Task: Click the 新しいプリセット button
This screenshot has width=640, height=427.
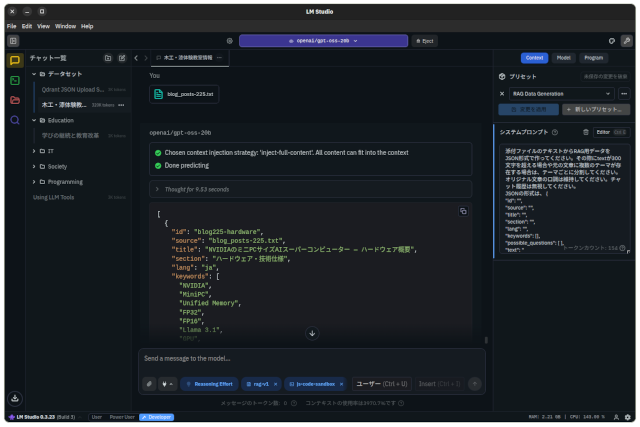Action: tap(596, 109)
